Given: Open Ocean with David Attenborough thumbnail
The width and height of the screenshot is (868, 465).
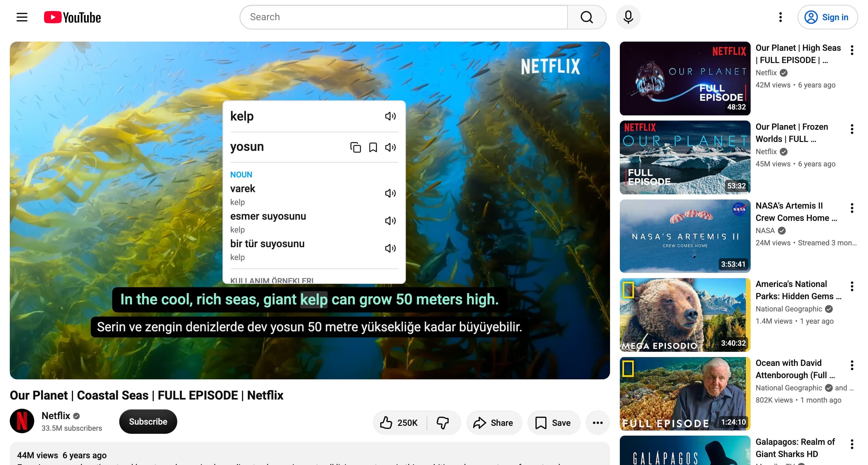Looking at the screenshot, I should (685, 394).
